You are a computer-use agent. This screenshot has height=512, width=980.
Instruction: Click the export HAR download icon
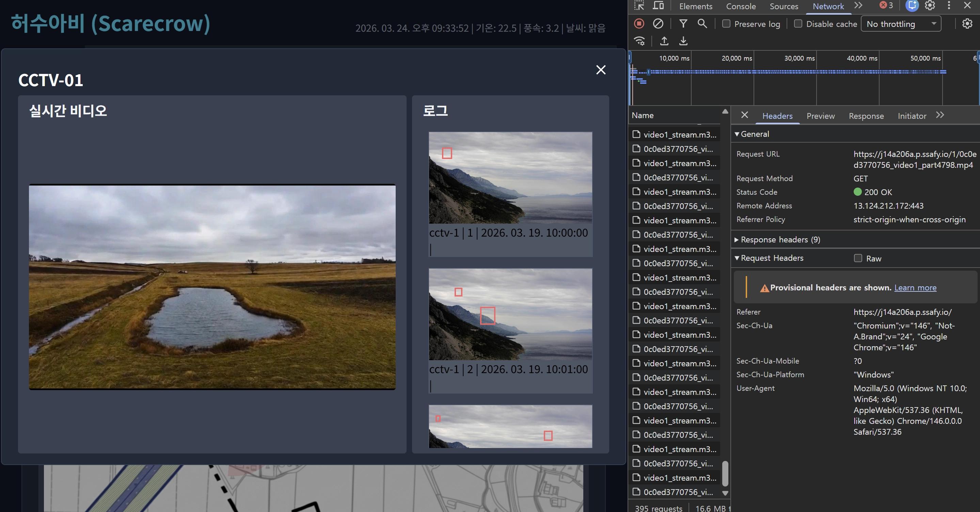coord(683,41)
